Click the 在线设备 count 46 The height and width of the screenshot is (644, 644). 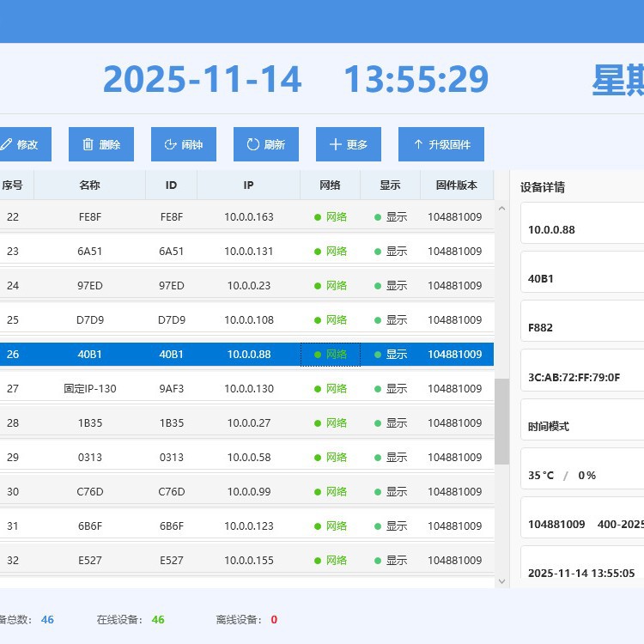click(158, 619)
